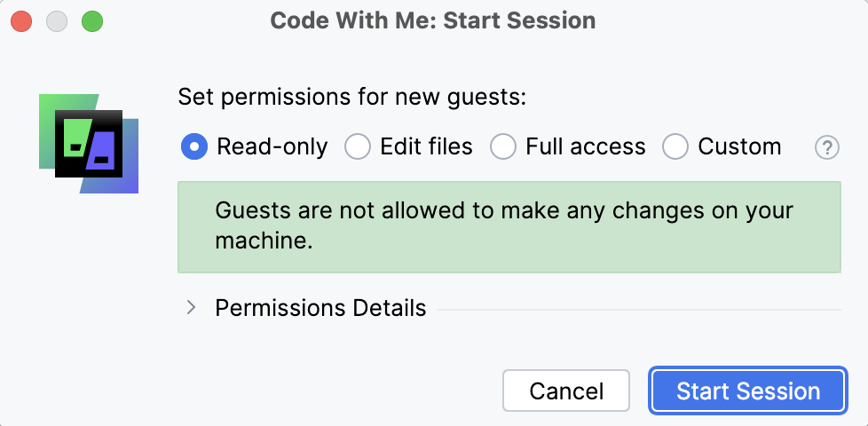Screen dimensions: 868x426
Task: Click the green zoom window button
Action: [x=92, y=20]
